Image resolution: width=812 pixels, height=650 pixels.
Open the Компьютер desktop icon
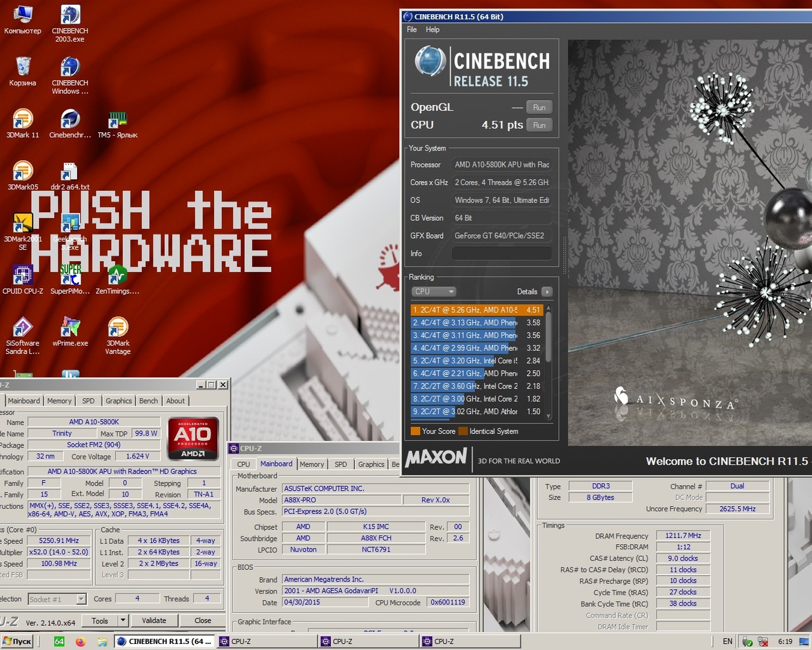coord(22,19)
